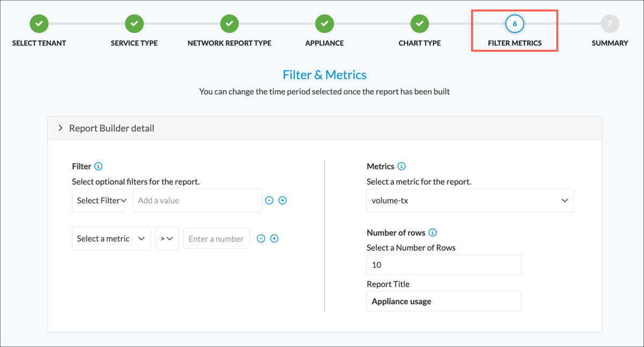
Task: Click the Appliance step checkmark
Action: pyautogui.click(x=324, y=23)
